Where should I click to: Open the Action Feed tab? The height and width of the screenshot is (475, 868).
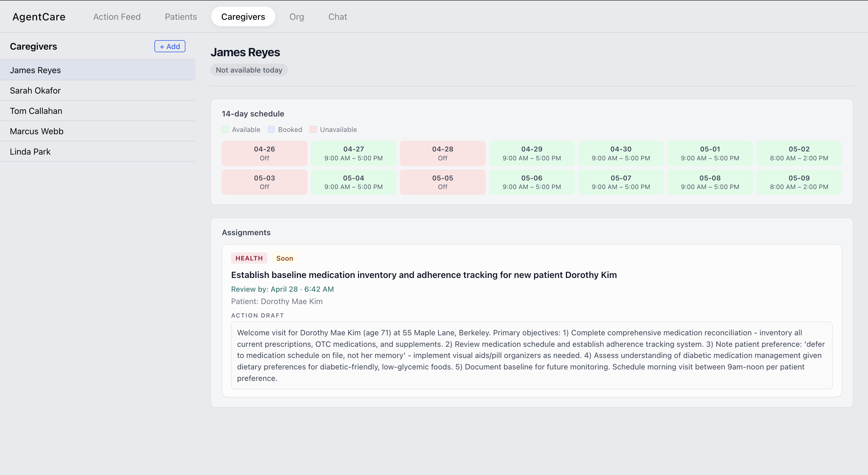pos(117,17)
